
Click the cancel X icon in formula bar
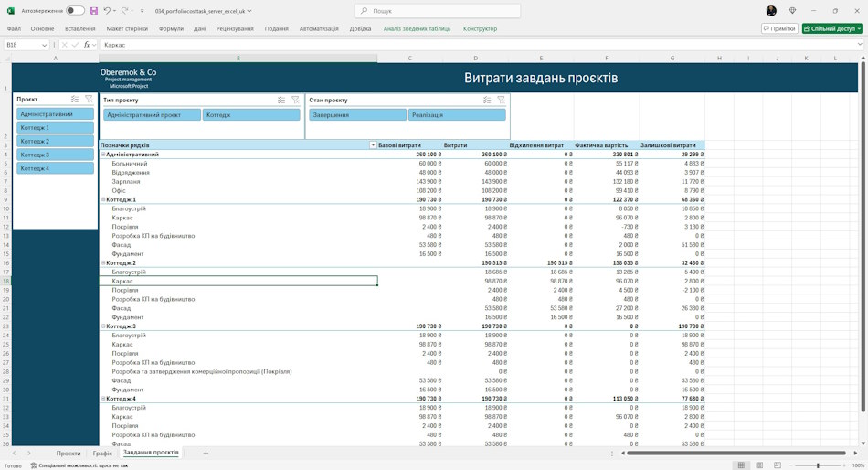point(64,45)
